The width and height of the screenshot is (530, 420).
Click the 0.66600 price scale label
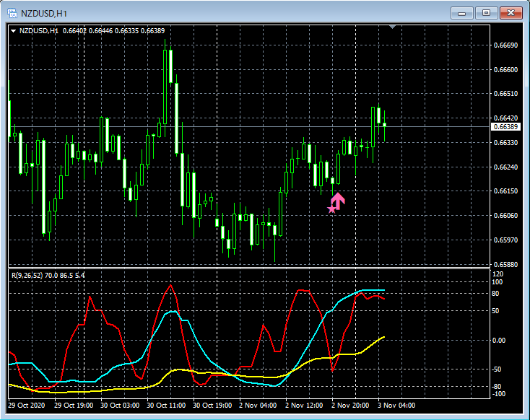pos(505,69)
